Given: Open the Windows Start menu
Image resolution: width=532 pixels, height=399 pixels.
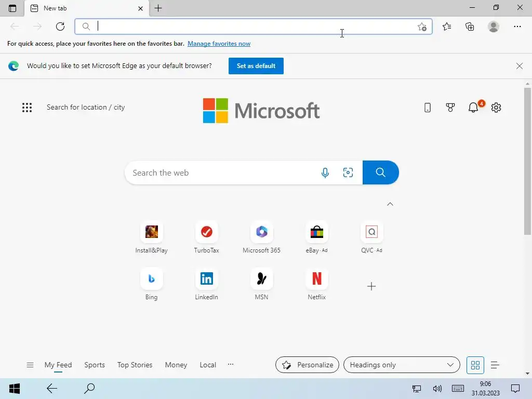Looking at the screenshot, I should (14, 389).
